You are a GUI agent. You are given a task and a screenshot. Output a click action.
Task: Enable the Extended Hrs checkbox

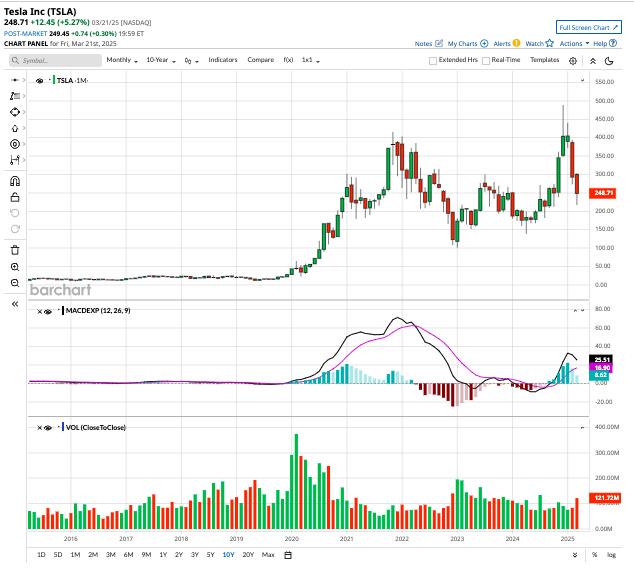433,61
